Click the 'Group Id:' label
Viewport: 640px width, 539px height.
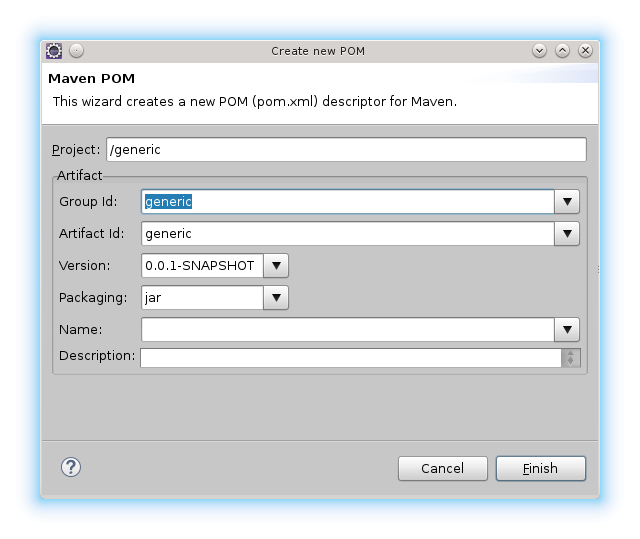[x=88, y=202]
